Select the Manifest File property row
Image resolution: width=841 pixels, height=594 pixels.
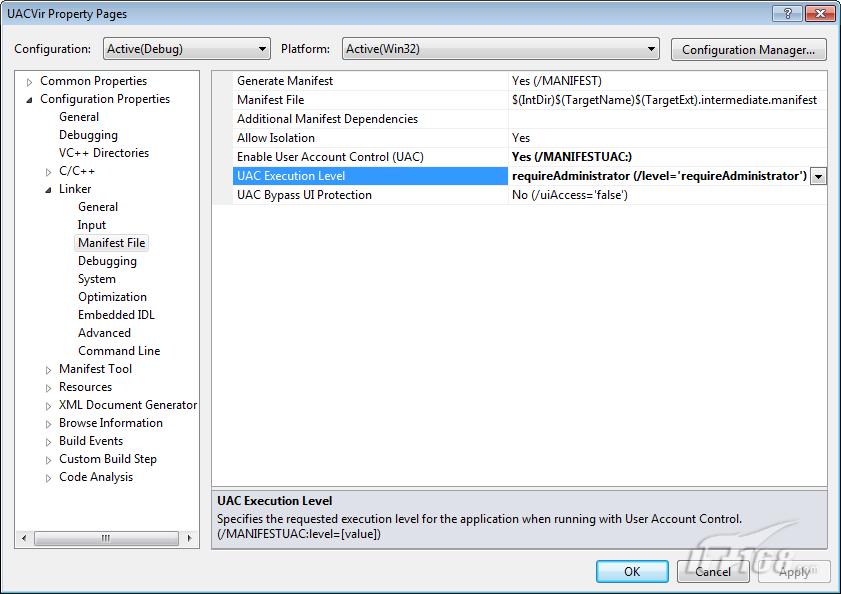tap(370, 100)
